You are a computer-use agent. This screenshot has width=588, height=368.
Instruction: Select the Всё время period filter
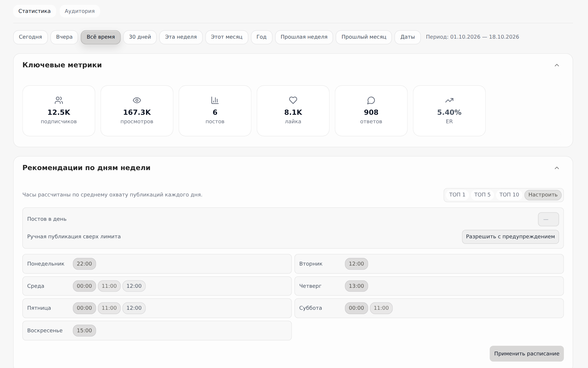coord(101,37)
